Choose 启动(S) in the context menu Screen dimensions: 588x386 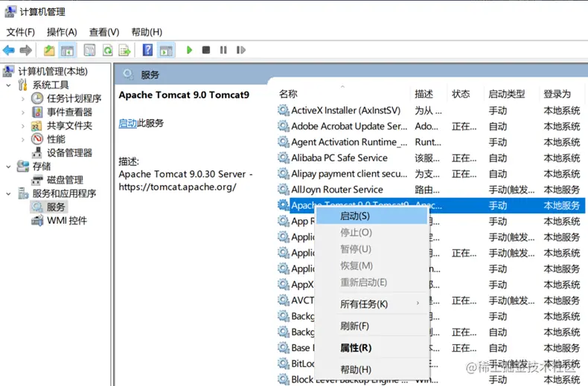point(372,216)
